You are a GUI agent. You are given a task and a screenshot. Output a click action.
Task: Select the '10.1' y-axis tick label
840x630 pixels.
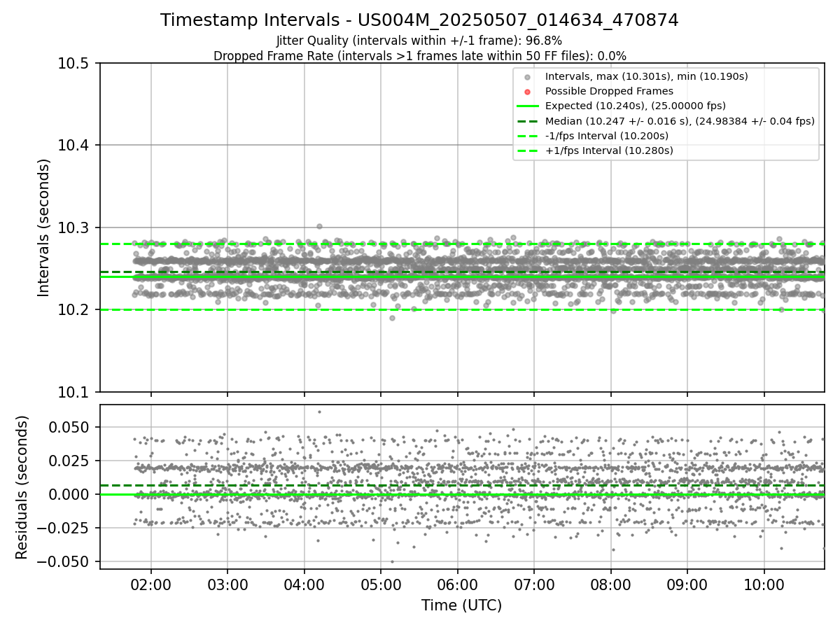tap(73, 392)
